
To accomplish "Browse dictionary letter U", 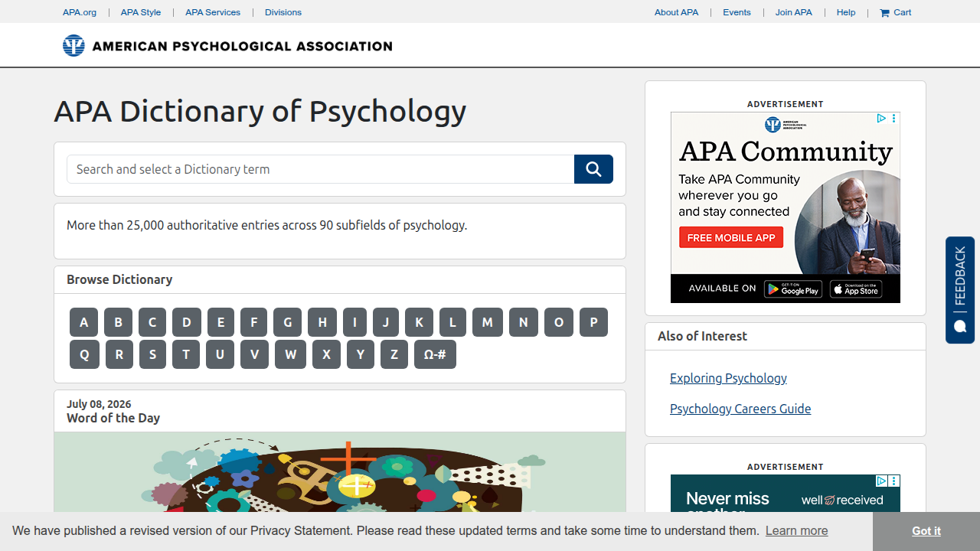I will (220, 354).
